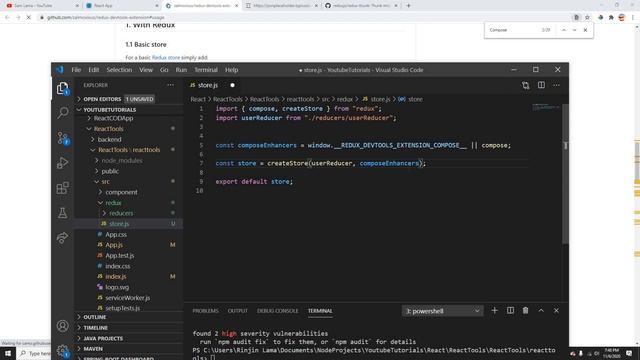Stop loading the page in Chrome
Image resolution: width=640 pixels, height=360 pixels.
pyautogui.click(x=29, y=18)
